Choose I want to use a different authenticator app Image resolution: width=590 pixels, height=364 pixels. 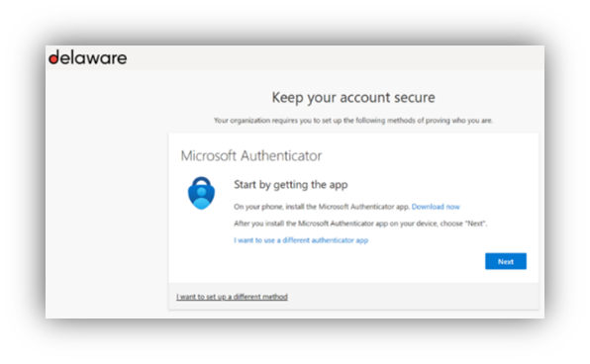(301, 240)
